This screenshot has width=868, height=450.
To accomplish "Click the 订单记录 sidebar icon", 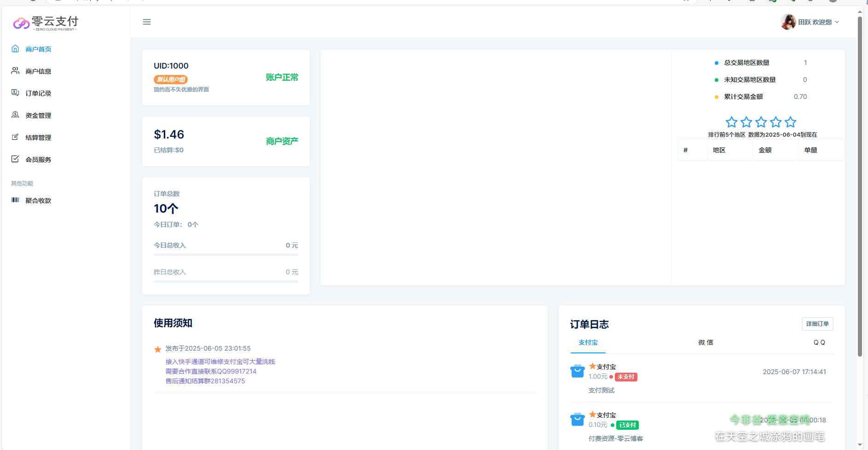I will coord(15,93).
